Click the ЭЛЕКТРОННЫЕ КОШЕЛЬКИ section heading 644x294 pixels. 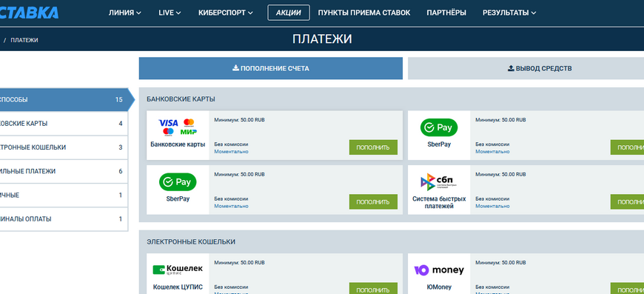(x=191, y=242)
